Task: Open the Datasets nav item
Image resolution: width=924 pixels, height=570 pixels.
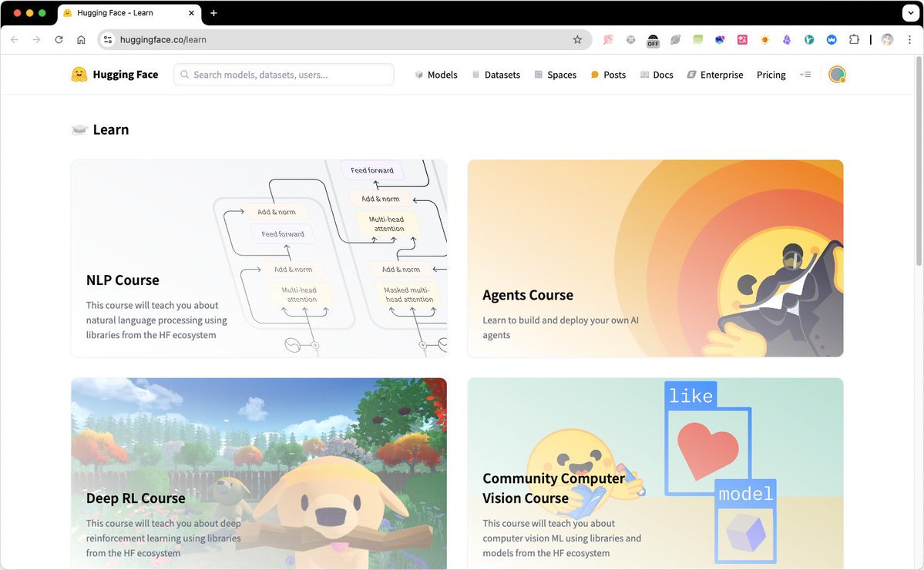Action: point(496,75)
